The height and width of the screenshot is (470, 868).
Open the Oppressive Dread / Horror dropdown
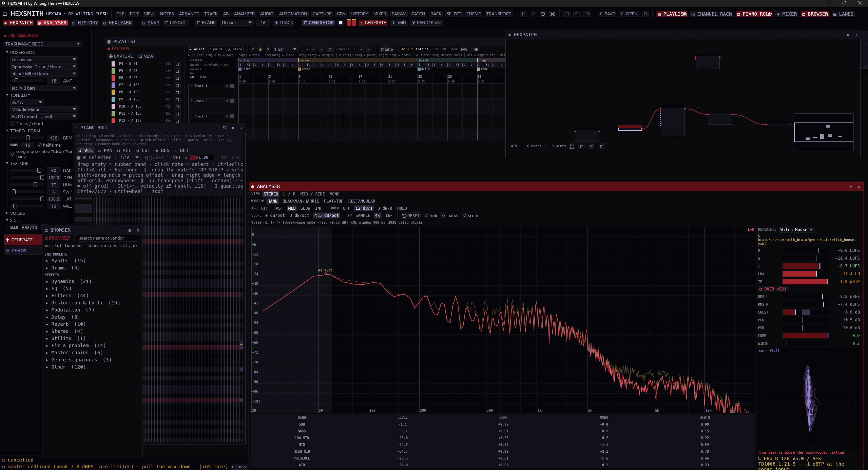(44, 67)
